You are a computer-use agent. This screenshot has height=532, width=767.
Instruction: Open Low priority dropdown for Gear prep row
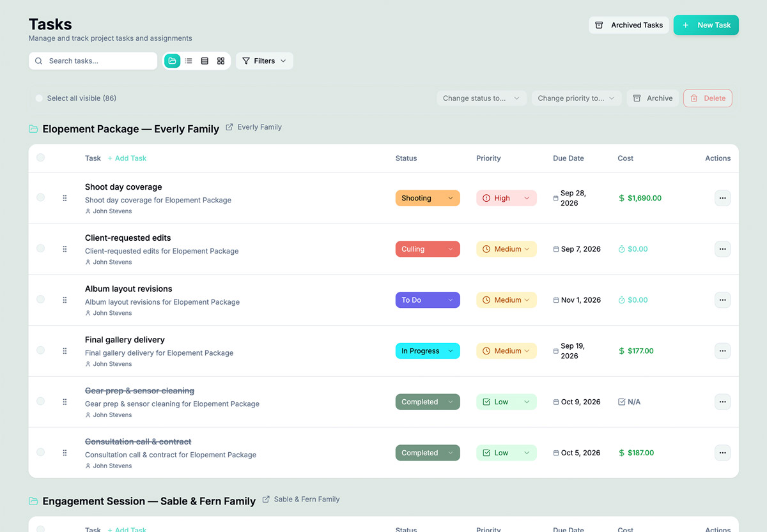[506, 402]
